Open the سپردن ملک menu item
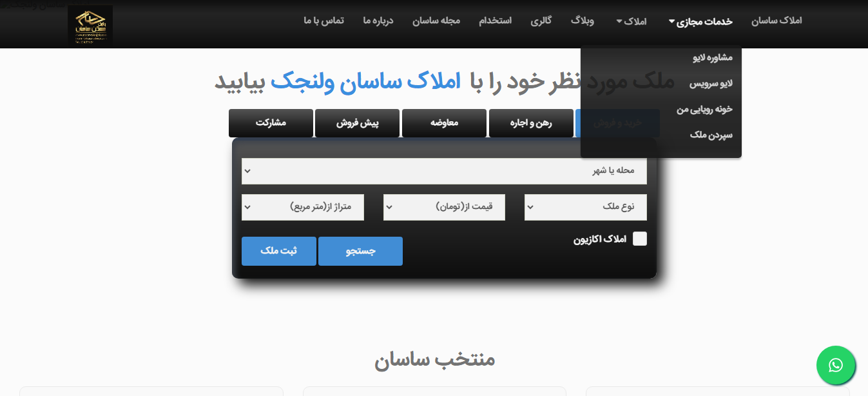The height and width of the screenshot is (396, 868). (x=711, y=135)
